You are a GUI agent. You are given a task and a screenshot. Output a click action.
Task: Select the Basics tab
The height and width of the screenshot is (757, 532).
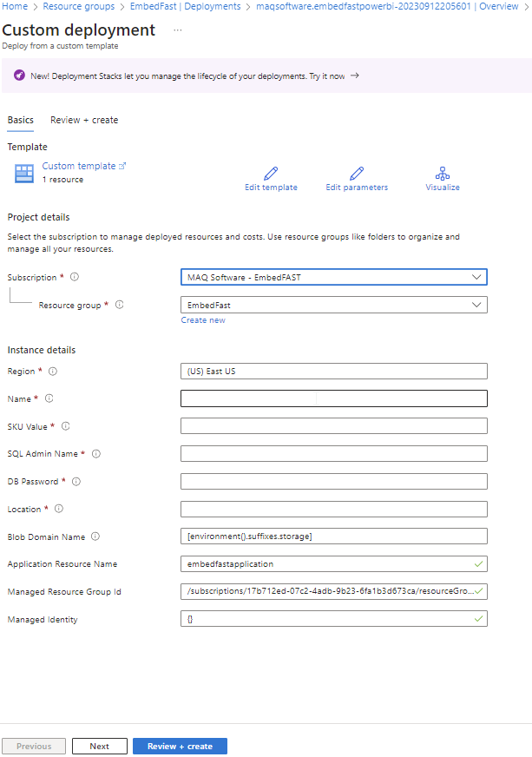point(21,120)
